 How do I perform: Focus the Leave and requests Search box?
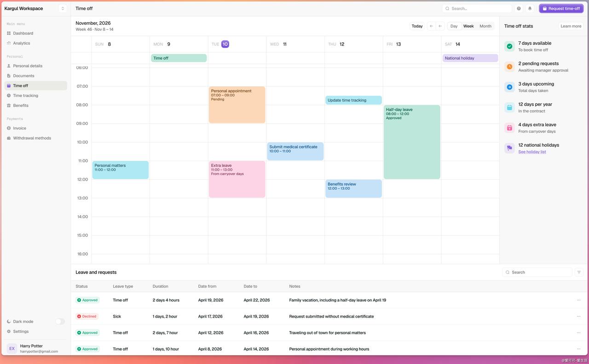[537, 273]
